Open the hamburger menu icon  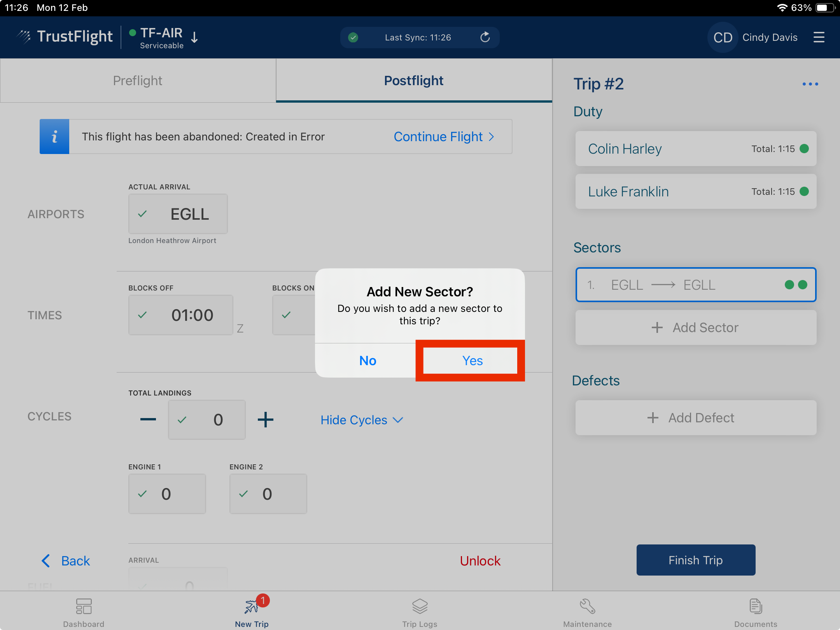point(819,37)
